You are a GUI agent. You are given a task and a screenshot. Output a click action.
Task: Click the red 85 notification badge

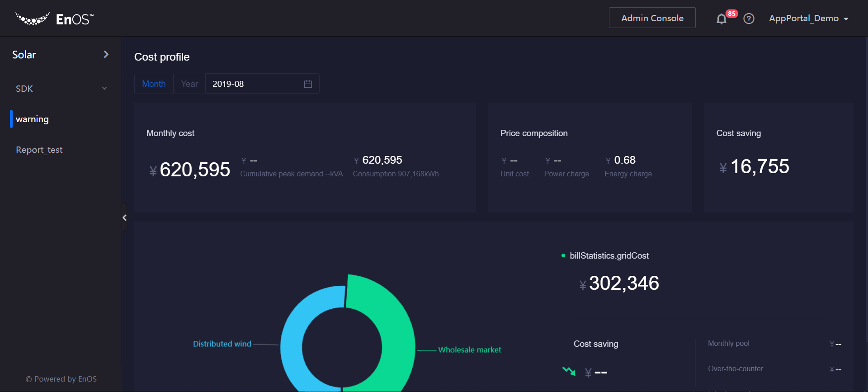pyautogui.click(x=731, y=14)
